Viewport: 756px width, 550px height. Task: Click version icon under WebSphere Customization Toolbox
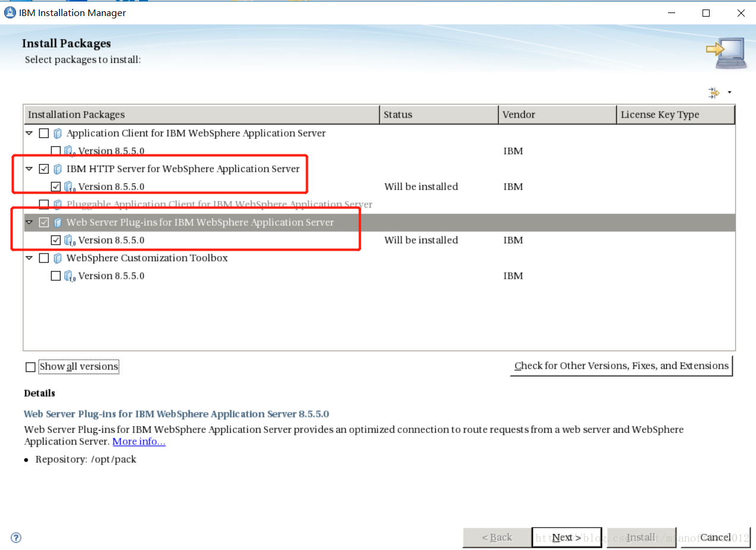(x=70, y=276)
